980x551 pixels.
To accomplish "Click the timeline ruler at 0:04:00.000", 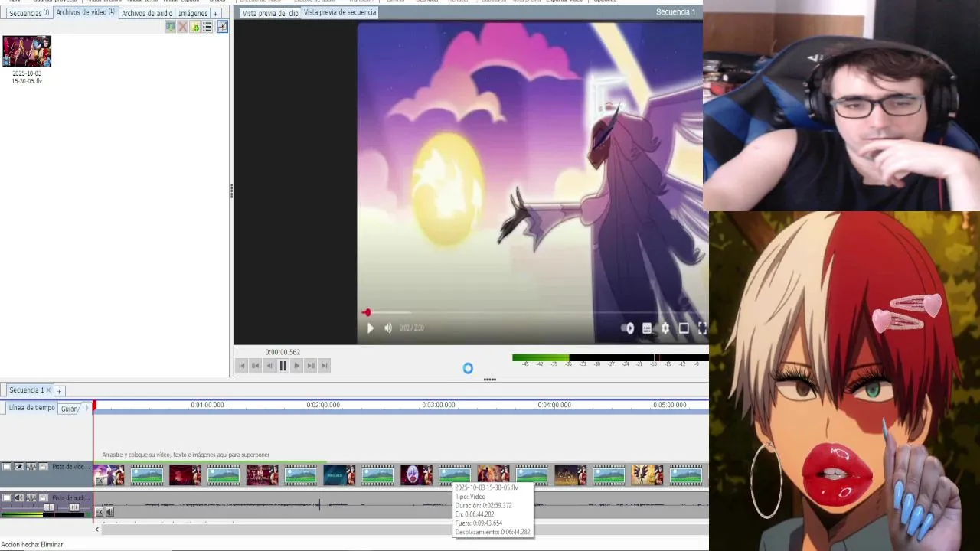I will click(554, 405).
